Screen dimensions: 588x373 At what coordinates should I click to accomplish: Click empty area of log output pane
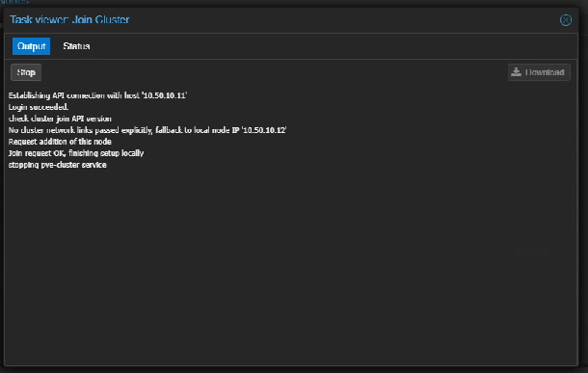coord(290,262)
